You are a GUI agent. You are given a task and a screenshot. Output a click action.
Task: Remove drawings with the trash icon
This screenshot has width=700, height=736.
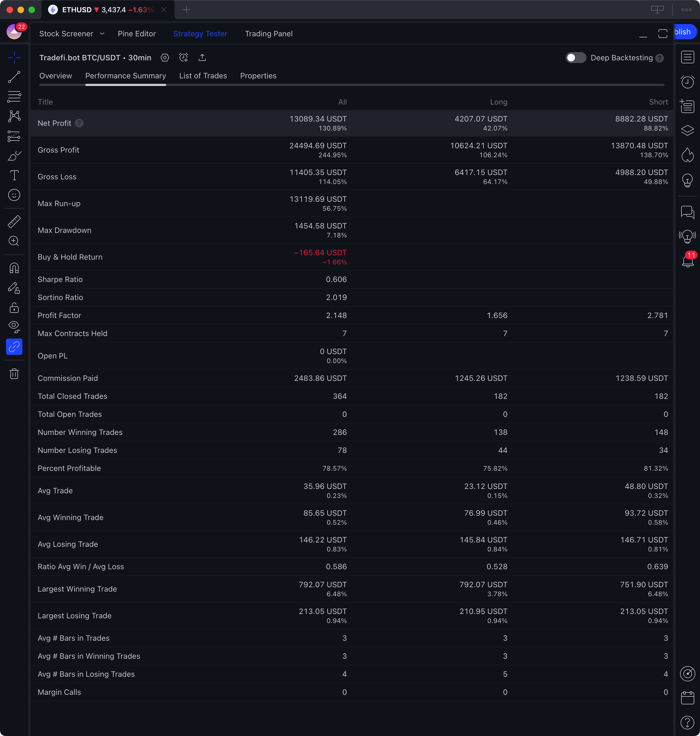coord(14,373)
